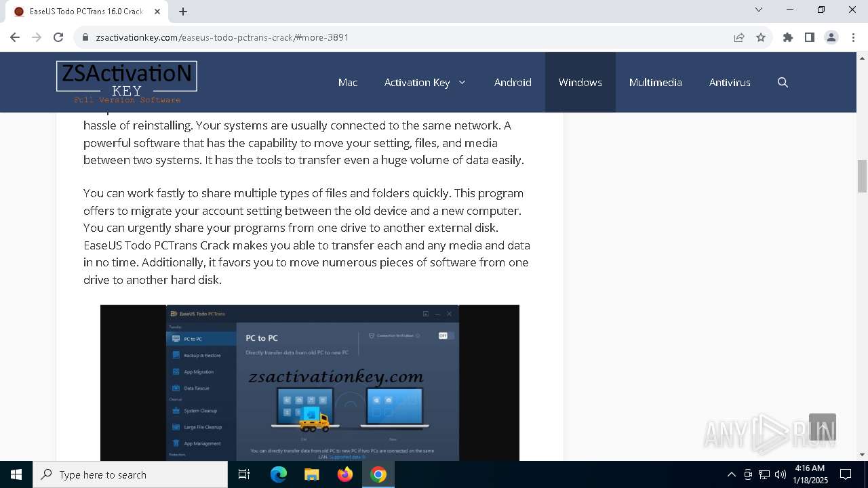Open the Mac menu item
The width and height of the screenshot is (868, 488).
coord(348,82)
